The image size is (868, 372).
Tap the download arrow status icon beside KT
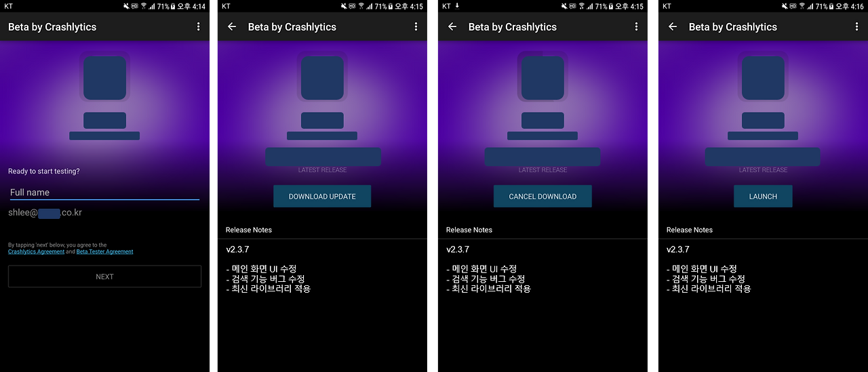pyautogui.click(x=458, y=6)
